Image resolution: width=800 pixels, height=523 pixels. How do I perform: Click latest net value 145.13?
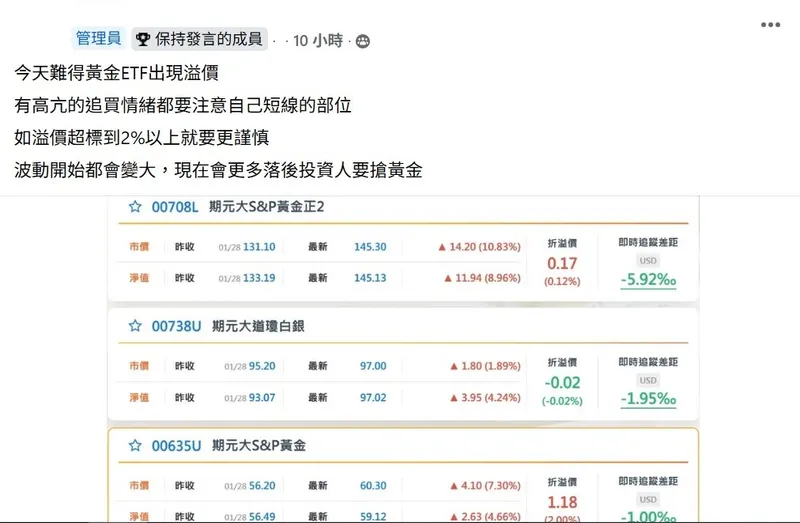[370, 278]
